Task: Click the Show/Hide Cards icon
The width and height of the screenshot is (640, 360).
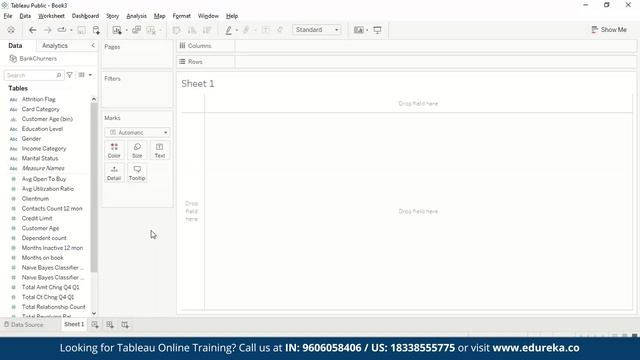Action: pyautogui.click(x=359, y=30)
